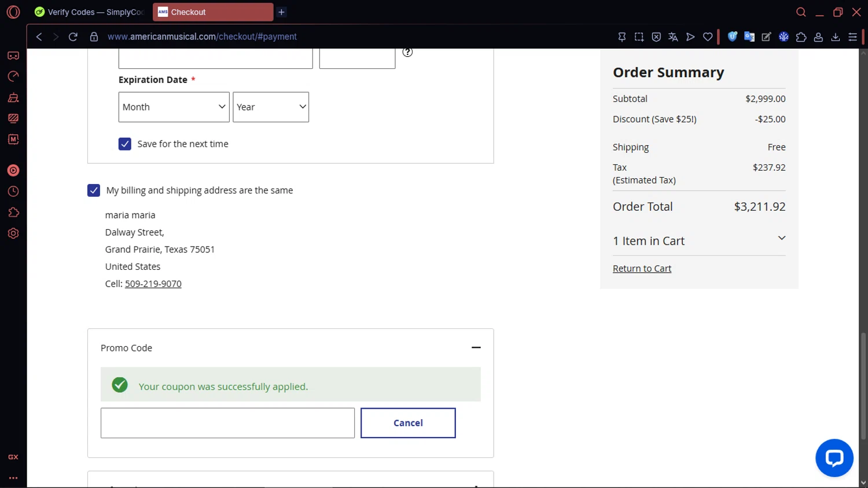Viewport: 868px width, 488px height.
Task: Open the Opera GX main menu logo
Action: pos(13,12)
